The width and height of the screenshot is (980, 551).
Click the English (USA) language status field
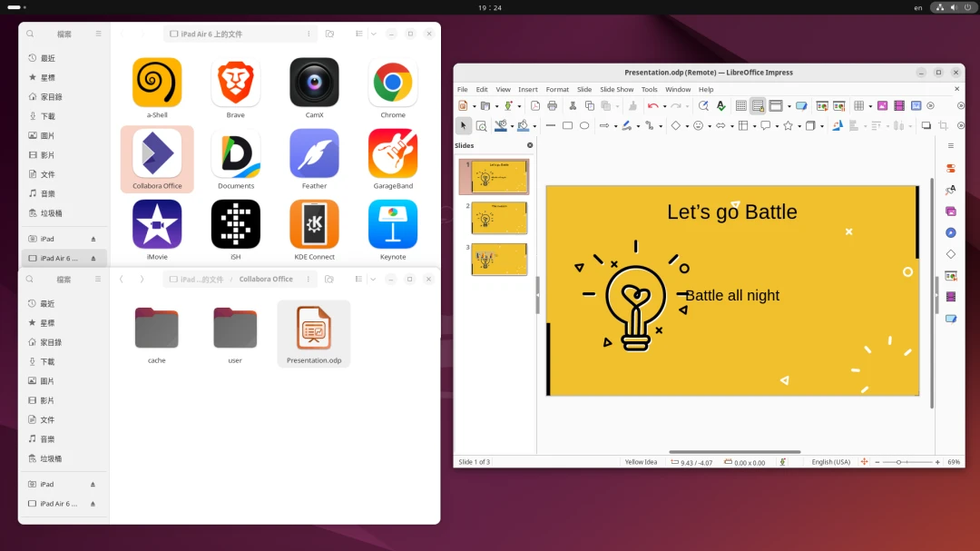tap(830, 462)
